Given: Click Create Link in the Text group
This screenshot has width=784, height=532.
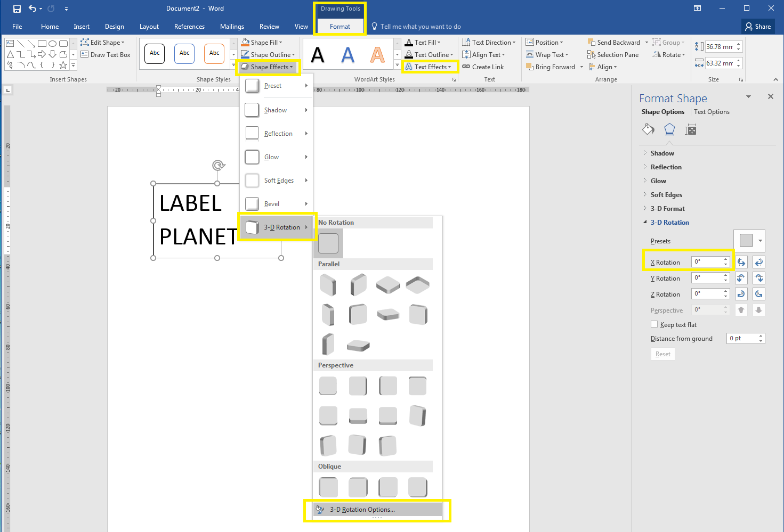Looking at the screenshot, I should 483,67.
